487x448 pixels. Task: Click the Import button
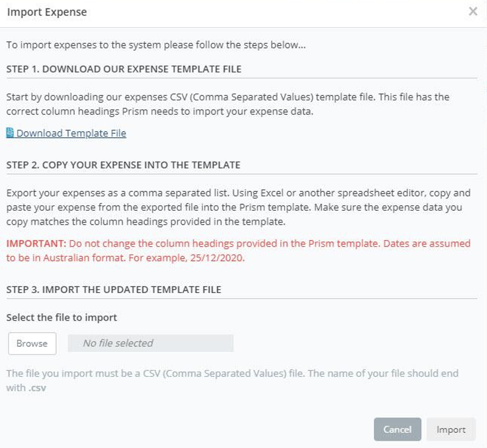[451, 429]
